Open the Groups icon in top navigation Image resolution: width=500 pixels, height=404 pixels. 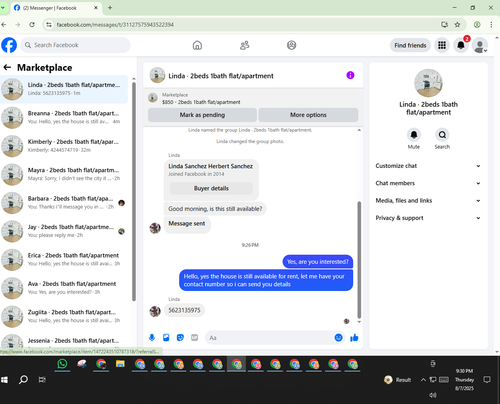(292, 45)
